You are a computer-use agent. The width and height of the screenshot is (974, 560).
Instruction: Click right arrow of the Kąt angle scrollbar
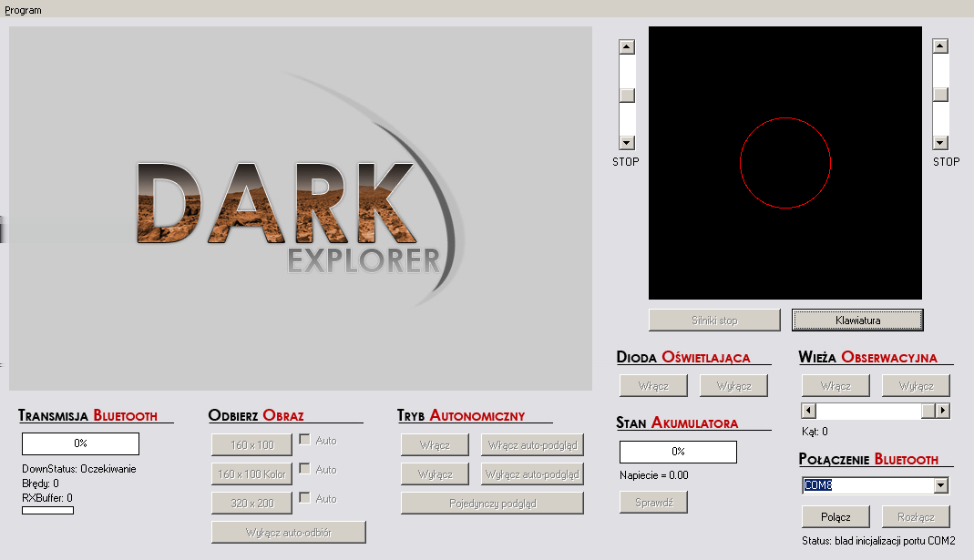pyautogui.click(x=943, y=411)
